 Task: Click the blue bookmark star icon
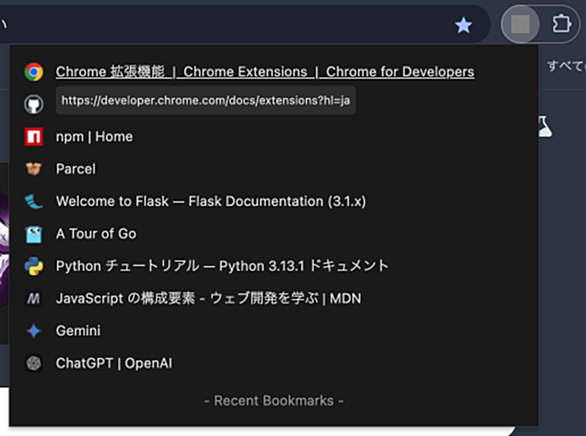coord(463,25)
